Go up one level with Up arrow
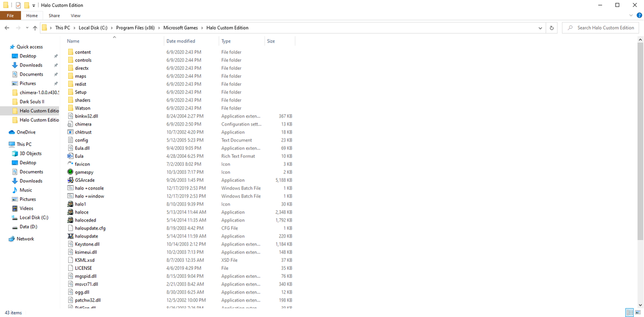The width and height of the screenshot is (644, 317). coord(35,28)
